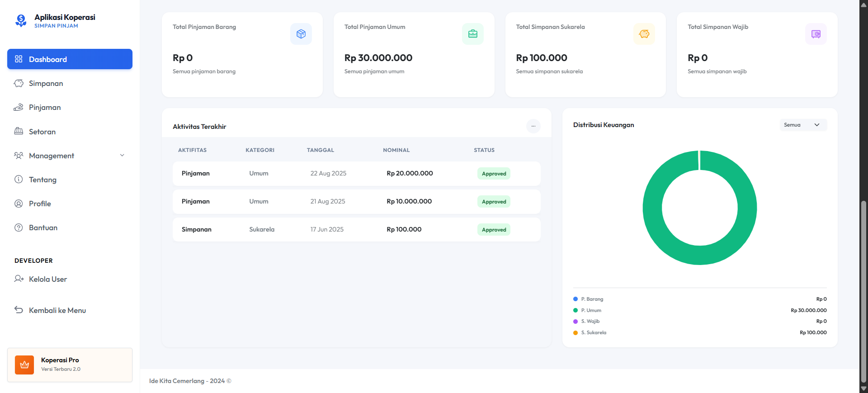Click the Tentang info circle icon
Image resolution: width=868 pixels, height=393 pixels.
pyautogui.click(x=19, y=179)
